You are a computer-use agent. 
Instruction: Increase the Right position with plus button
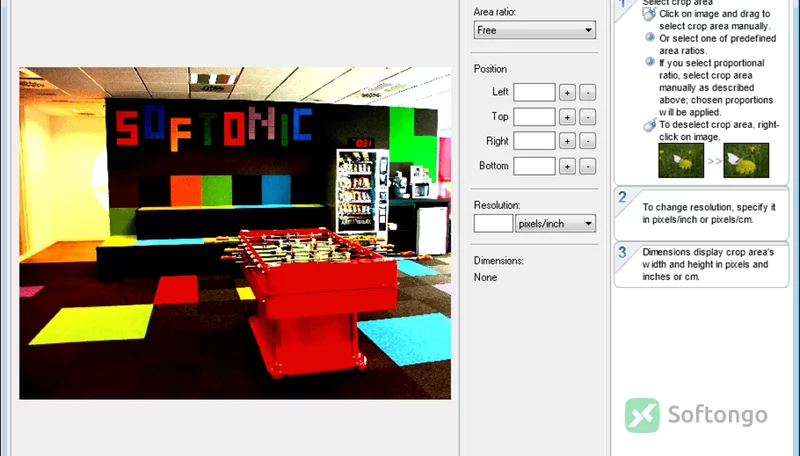[x=567, y=141]
